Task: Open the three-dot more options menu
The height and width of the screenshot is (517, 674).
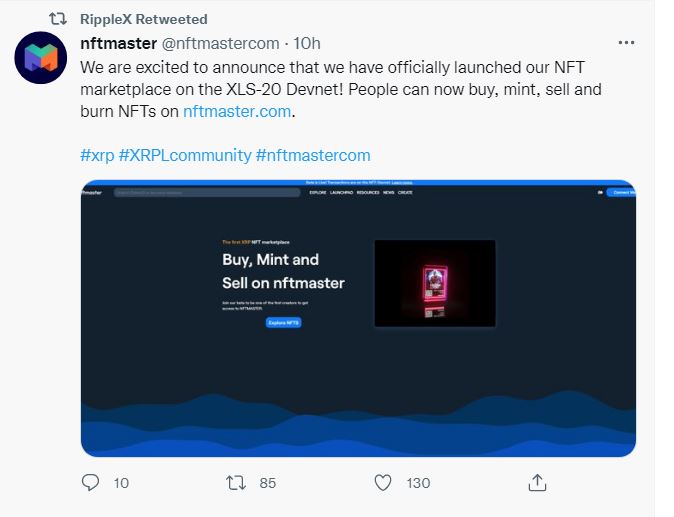Action: [x=626, y=43]
